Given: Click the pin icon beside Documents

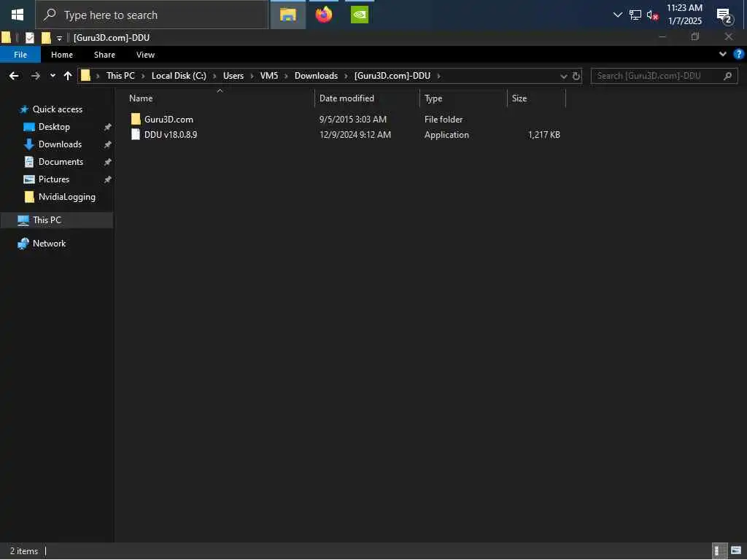Looking at the screenshot, I should point(108,162).
